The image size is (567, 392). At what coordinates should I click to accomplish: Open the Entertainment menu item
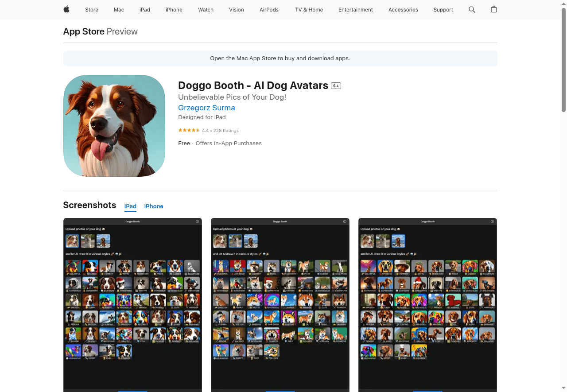[x=356, y=10]
